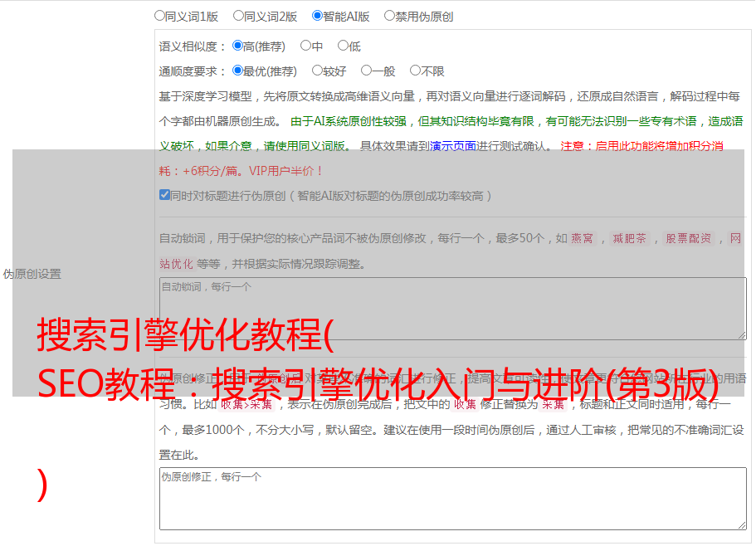Image resolution: width=756 pixels, height=546 pixels.
Task: Focus the 伪原创修正 textarea
Action: point(453,499)
